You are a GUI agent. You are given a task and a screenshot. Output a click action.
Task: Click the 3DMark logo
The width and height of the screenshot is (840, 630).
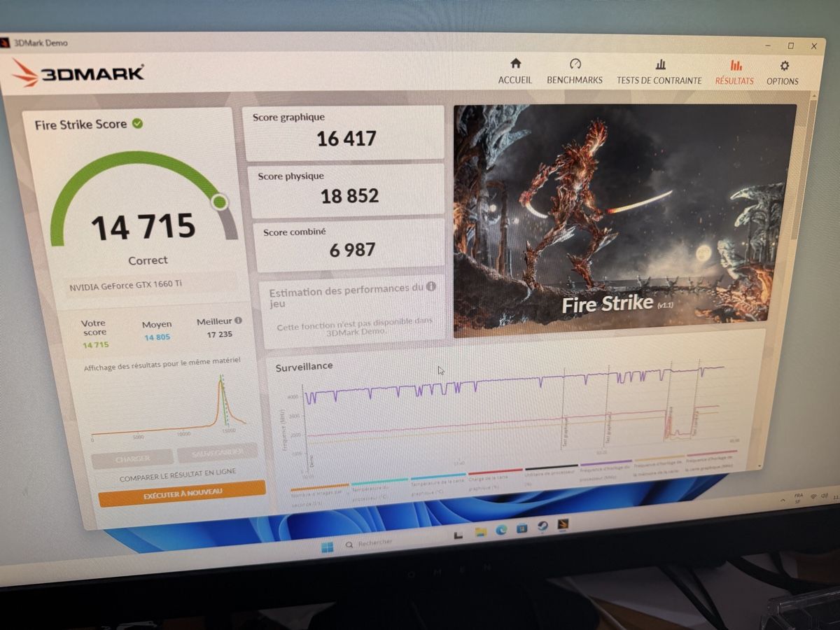pos(78,72)
